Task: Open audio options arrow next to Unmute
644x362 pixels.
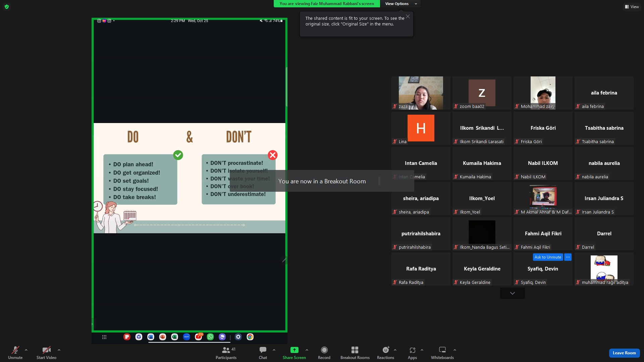Action: [x=26, y=350]
